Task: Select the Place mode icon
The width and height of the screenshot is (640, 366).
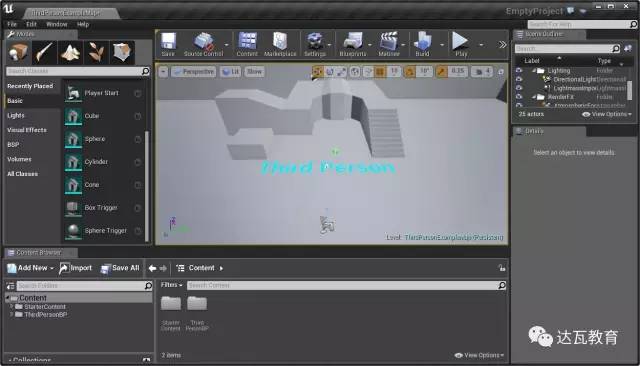Action: click(x=18, y=52)
